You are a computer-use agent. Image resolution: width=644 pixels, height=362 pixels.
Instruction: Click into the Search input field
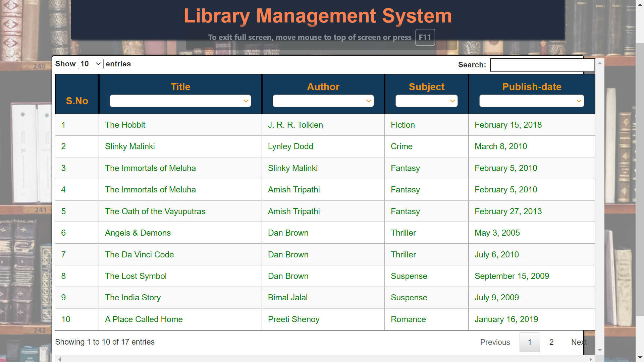click(x=542, y=65)
